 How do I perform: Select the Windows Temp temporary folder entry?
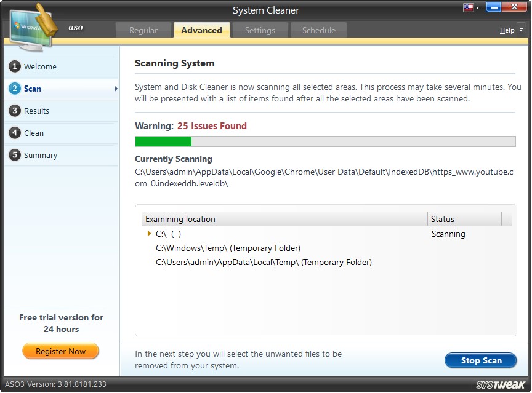(228, 248)
